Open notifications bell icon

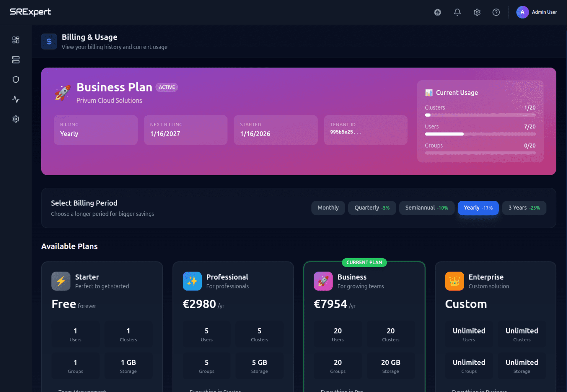click(x=457, y=12)
